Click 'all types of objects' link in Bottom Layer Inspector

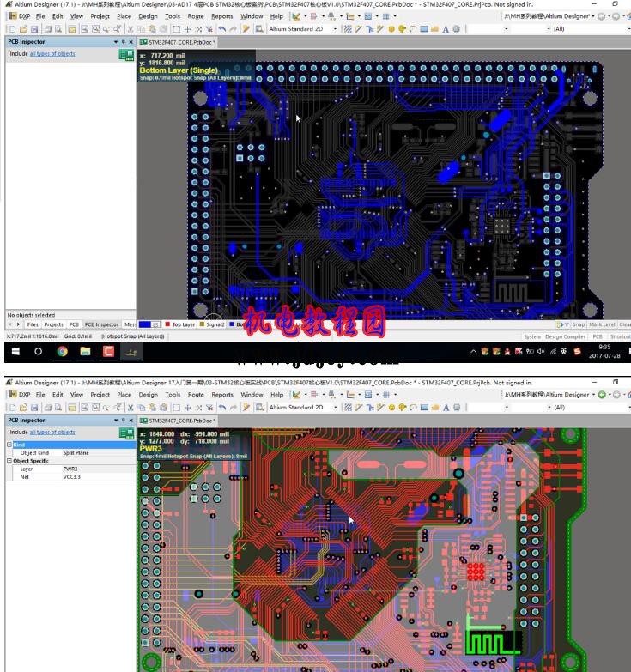coord(52,54)
